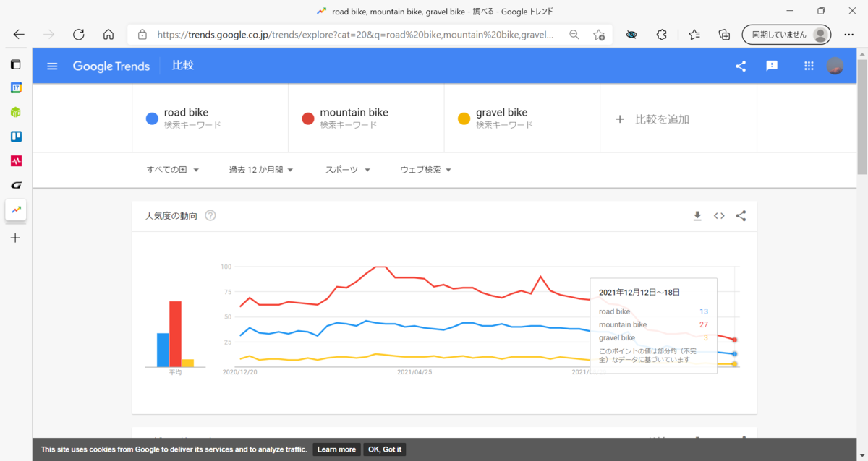Open the Google apps grid

click(809, 66)
